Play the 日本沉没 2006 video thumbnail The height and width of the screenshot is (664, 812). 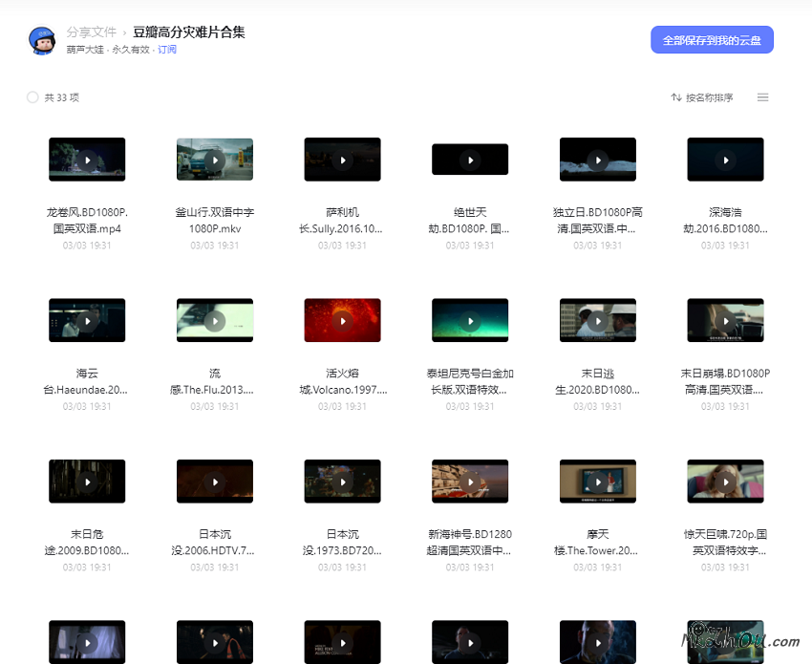tap(215, 482)
